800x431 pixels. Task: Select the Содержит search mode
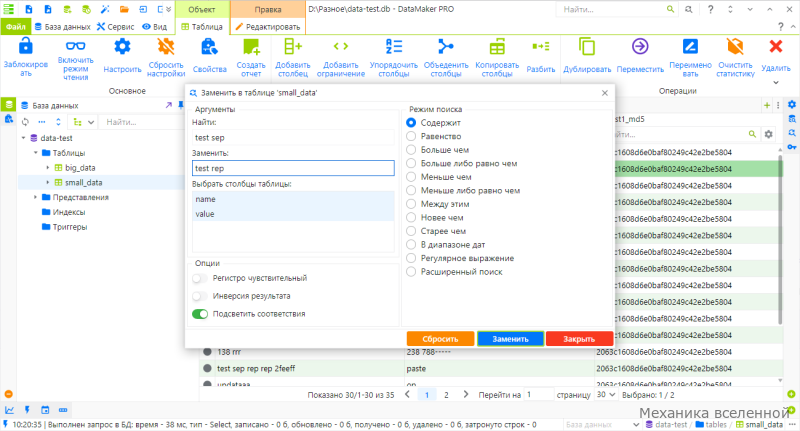411,122
